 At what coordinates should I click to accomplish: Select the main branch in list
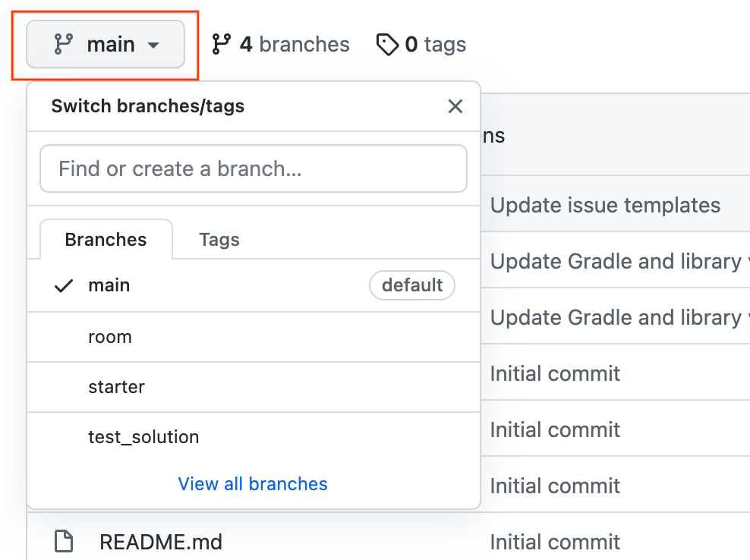coord(109,286)
